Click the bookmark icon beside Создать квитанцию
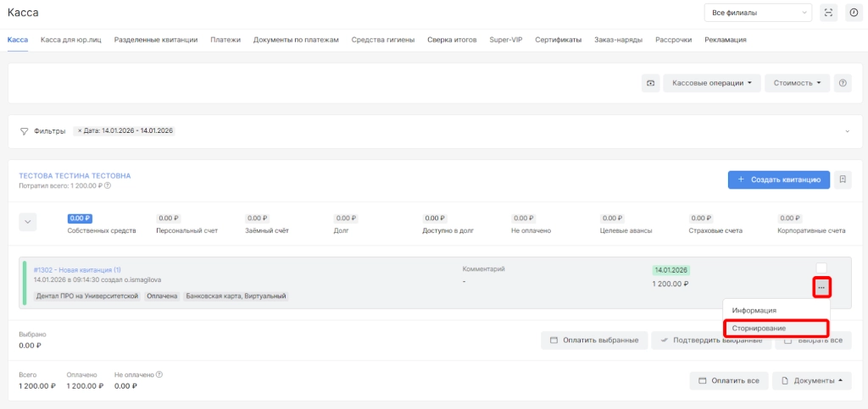Viewport: 868px width, 409px height. pos(842,180)
